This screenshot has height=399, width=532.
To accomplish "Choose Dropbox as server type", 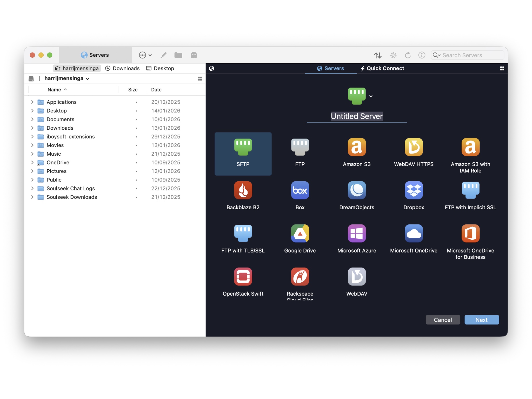I will [414, 190].
